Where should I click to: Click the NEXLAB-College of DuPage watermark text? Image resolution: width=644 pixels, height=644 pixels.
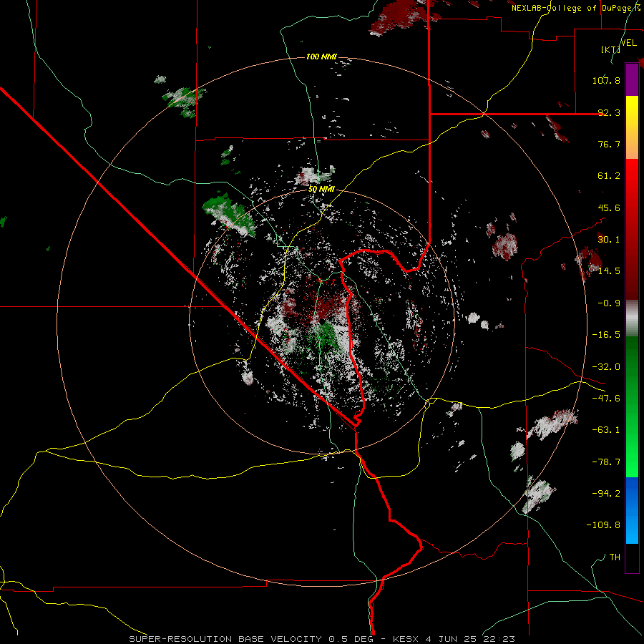pyautogui.click(x=576, y=8)
